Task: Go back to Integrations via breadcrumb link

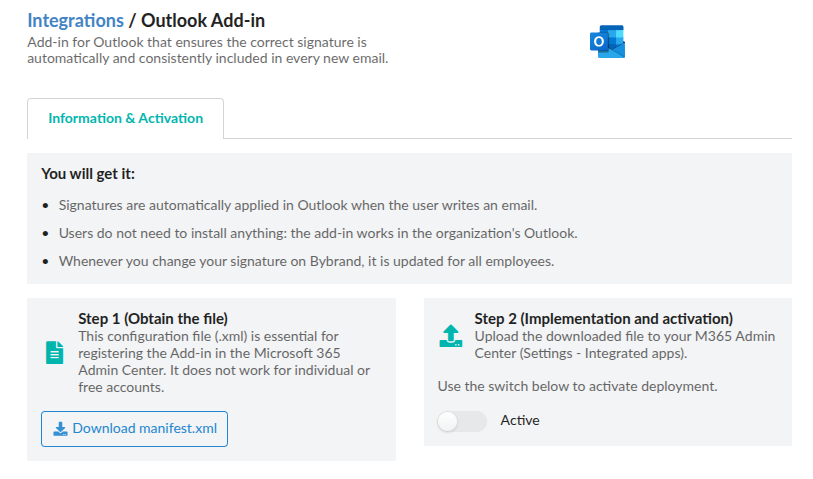Action: tap(75, 20)
